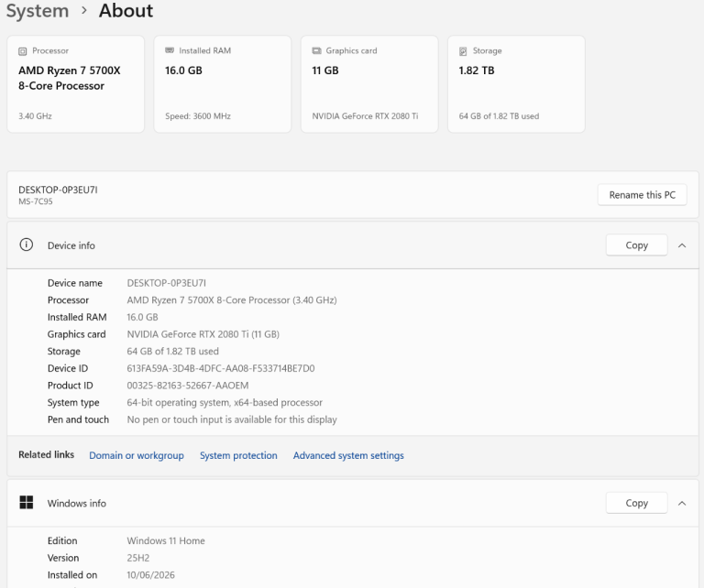Copy the Device info details
This screenshot has height=588, width=704.
tap(637, 245)
